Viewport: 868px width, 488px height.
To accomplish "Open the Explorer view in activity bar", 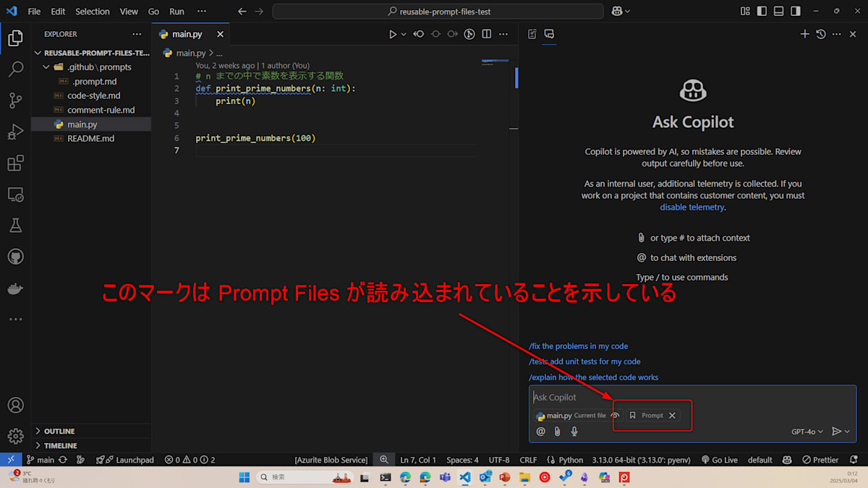I will click(x=15, y=38).
